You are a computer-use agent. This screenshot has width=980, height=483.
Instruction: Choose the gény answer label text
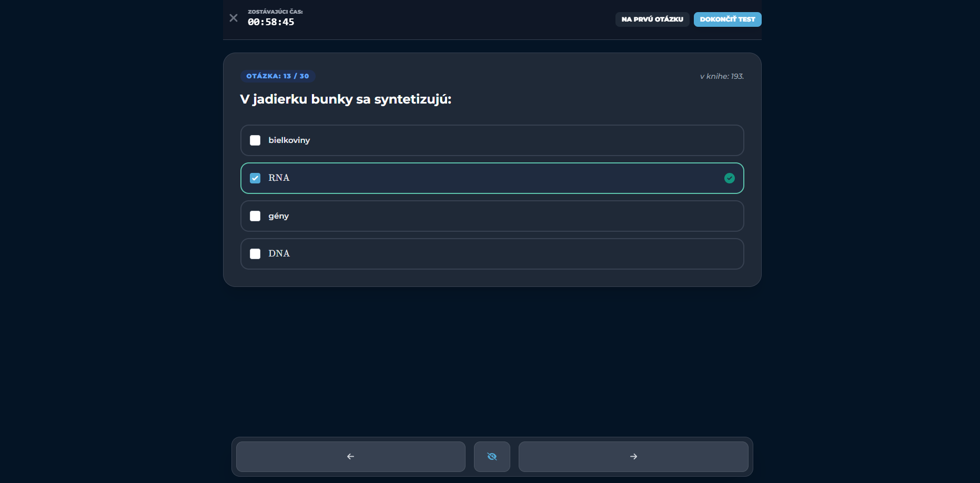278,216
